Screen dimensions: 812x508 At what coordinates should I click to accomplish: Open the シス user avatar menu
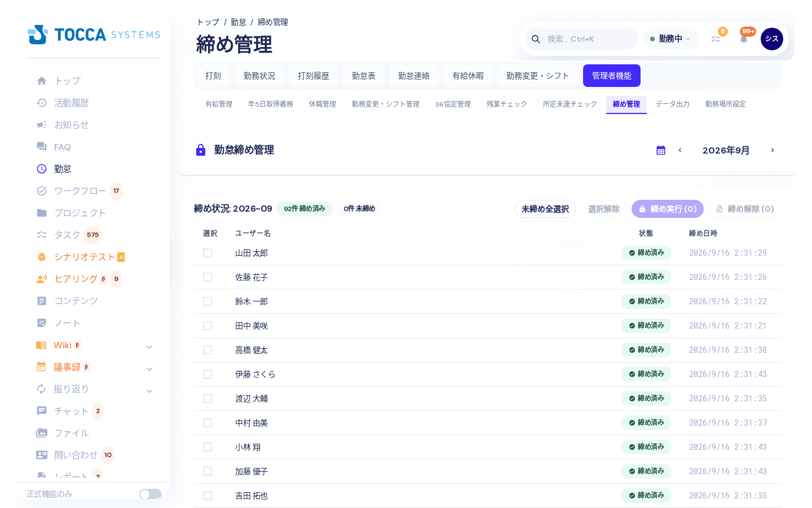772,39
